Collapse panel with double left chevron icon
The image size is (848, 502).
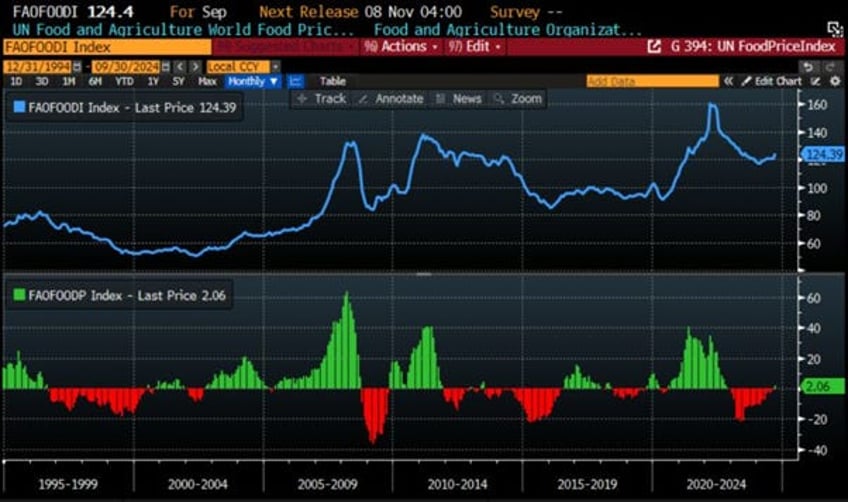[x=728, y=82]
